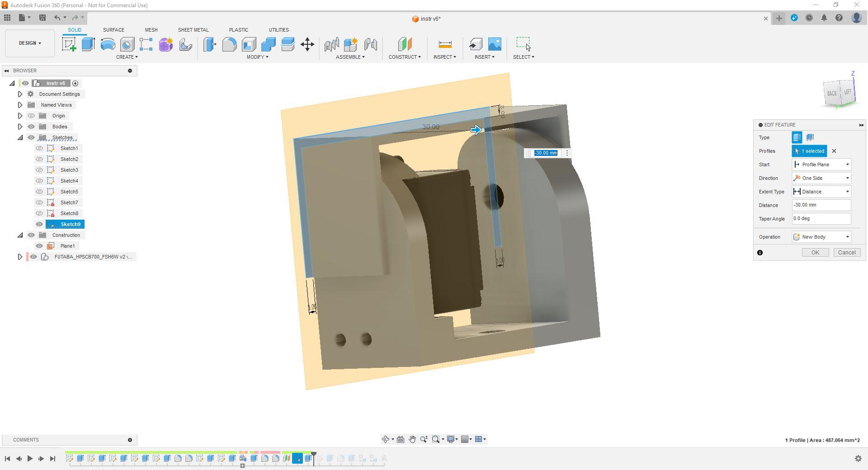
Task: Show Sketch1 using its eye icon
Action: [x=39, y=148]
